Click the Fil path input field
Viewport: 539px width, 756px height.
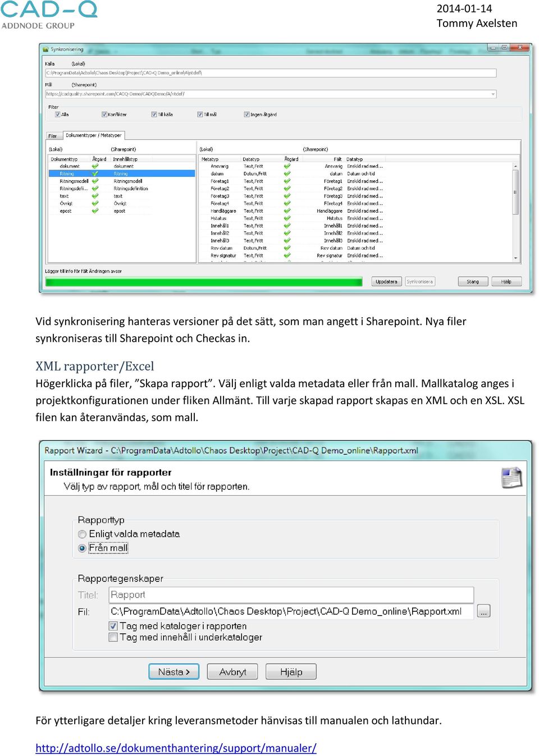click(x=291, y=611)
